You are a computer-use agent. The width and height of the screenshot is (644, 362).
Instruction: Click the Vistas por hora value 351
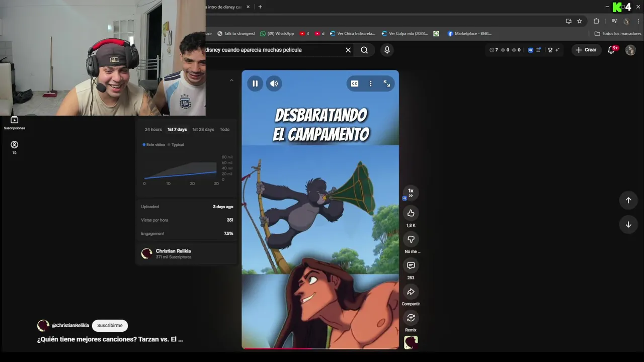(230, 220)
